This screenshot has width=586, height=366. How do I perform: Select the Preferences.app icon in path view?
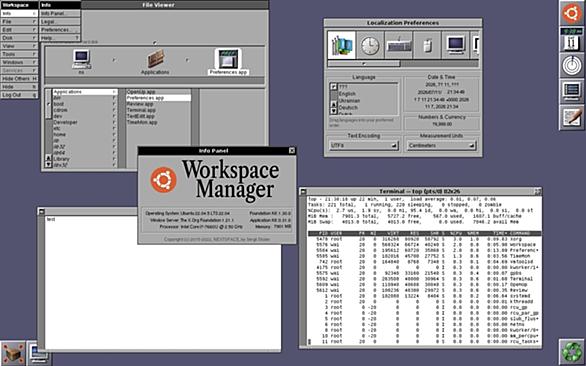pyautogui.click(x=228, y=62)
